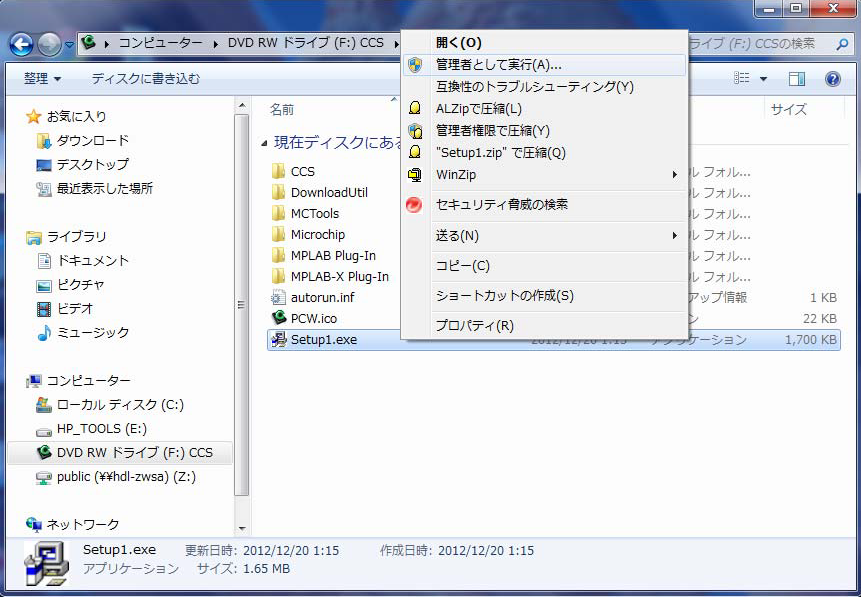Sort by the 名前 column header

pyautogui.click(x=282, y=109)
